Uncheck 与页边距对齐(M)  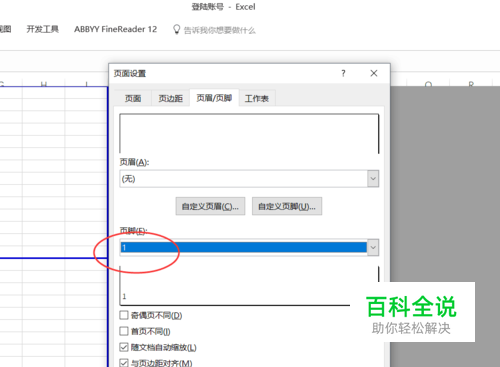tap(124, 363)
